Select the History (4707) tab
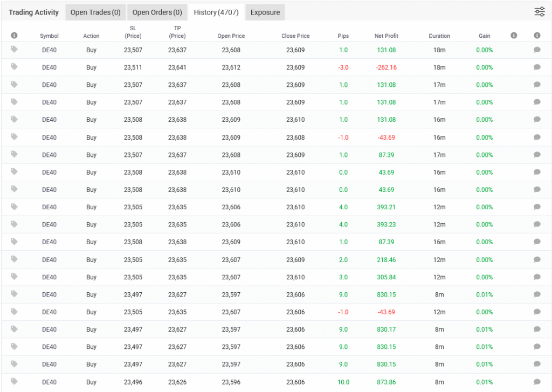 (x=216, y=12)
